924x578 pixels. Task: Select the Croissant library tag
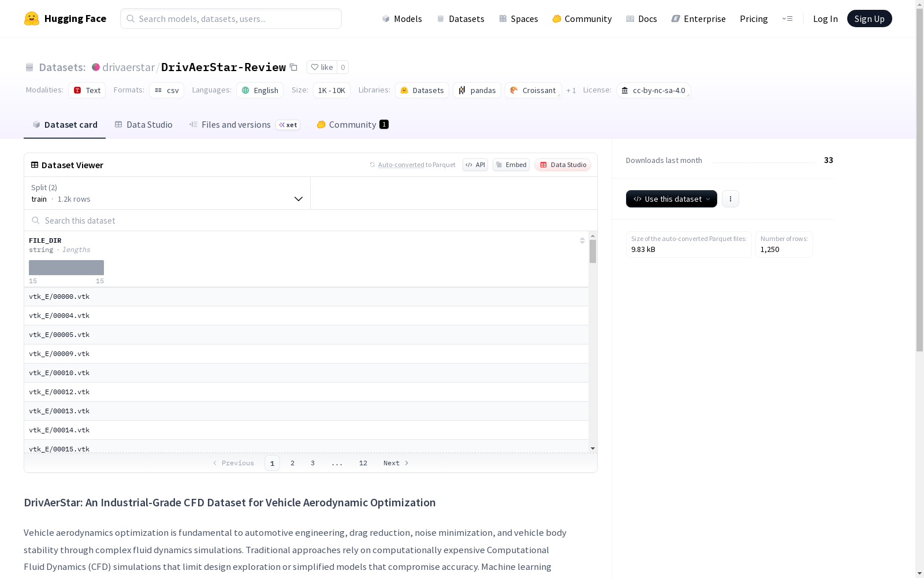point(533,90)
